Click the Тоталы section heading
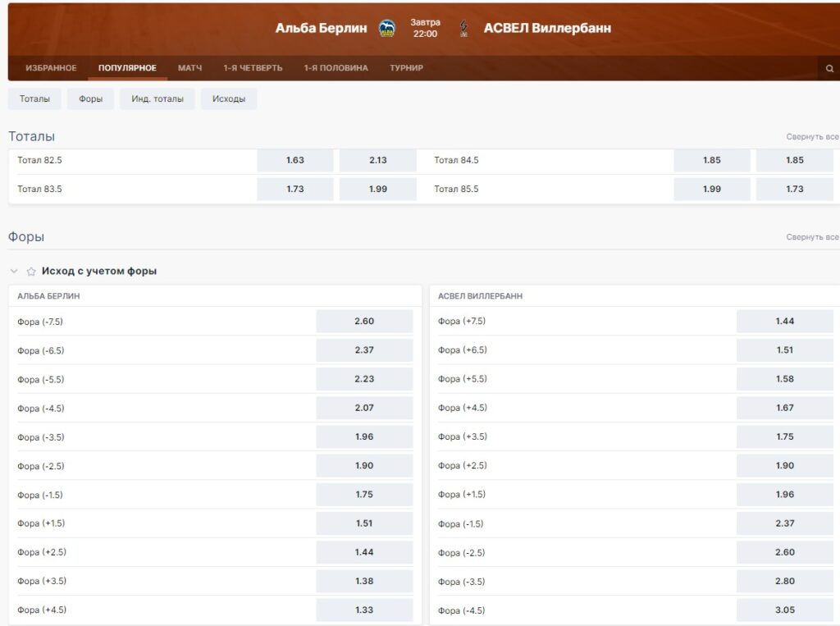 tap(32, 136)
